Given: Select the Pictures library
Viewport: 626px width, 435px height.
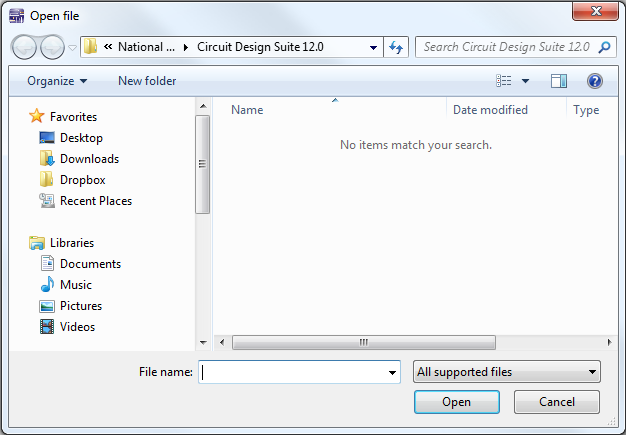Looking at the screenshot, I should (x=81, y=306).
